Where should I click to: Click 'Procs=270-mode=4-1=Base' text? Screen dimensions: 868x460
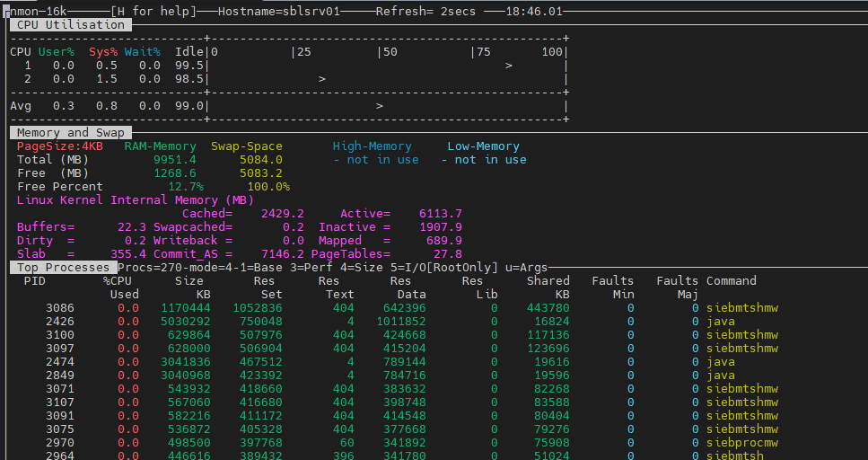[x=200, y=268]
